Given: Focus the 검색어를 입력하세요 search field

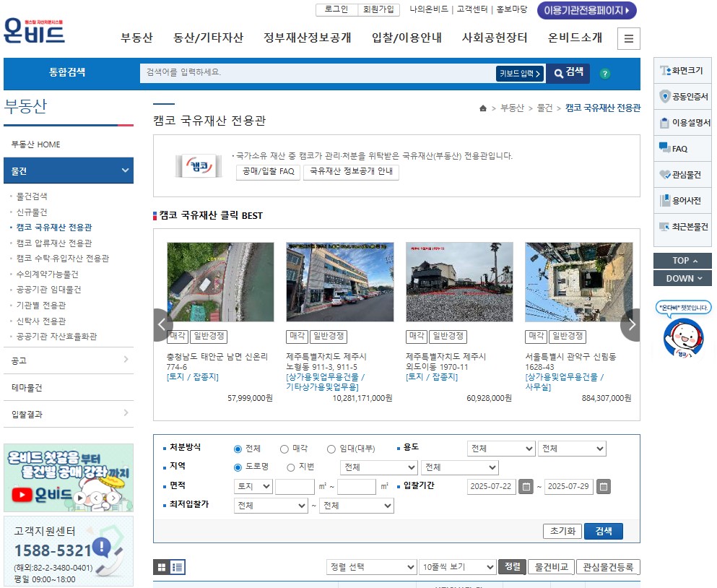Looking at the screenshot, I should 318,73.
